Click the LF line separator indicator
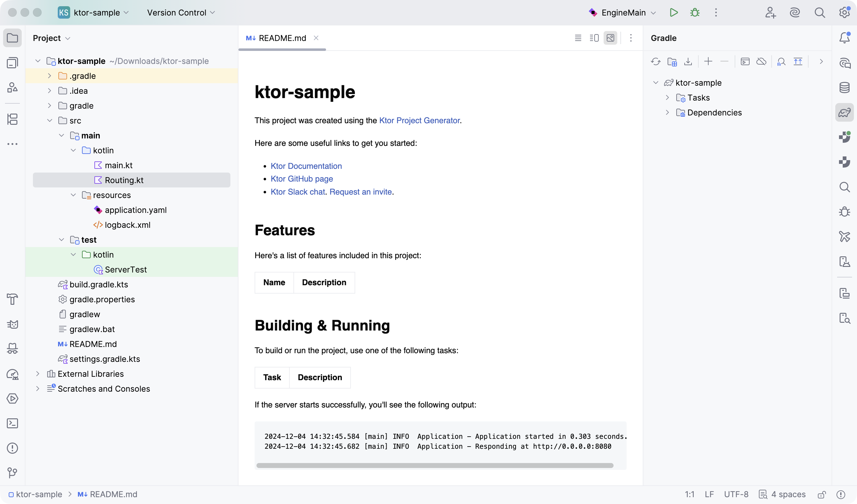857x504 pixels. 709,494
